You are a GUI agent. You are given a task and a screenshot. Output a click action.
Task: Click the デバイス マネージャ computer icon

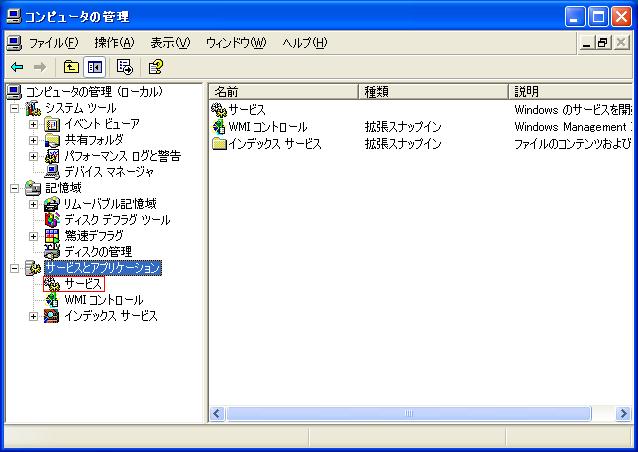(x=52, y=172)
